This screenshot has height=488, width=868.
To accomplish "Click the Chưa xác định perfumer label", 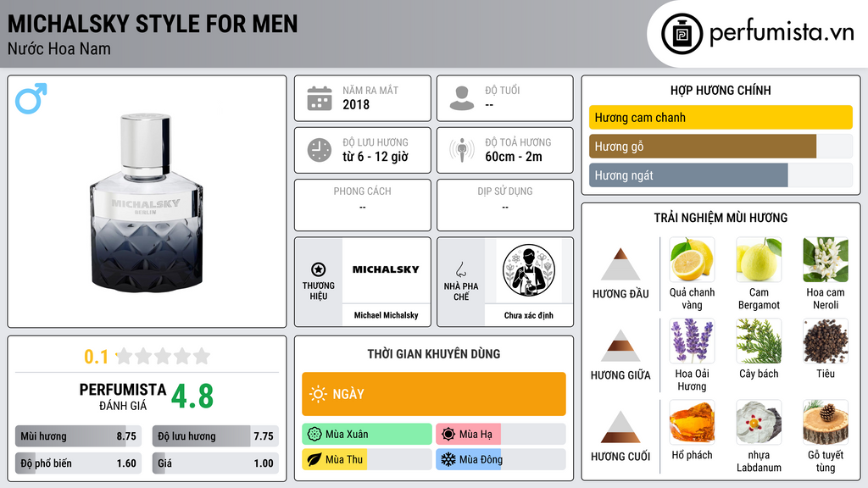I will (529, 315).
